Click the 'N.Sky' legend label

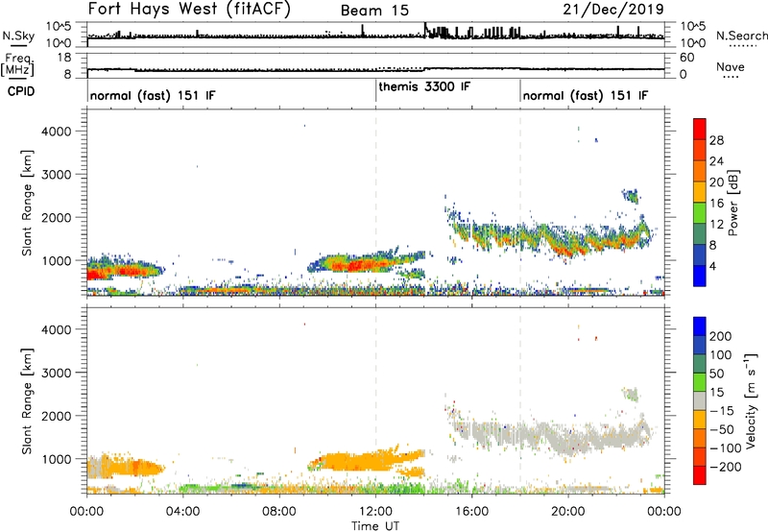(18, 36)
